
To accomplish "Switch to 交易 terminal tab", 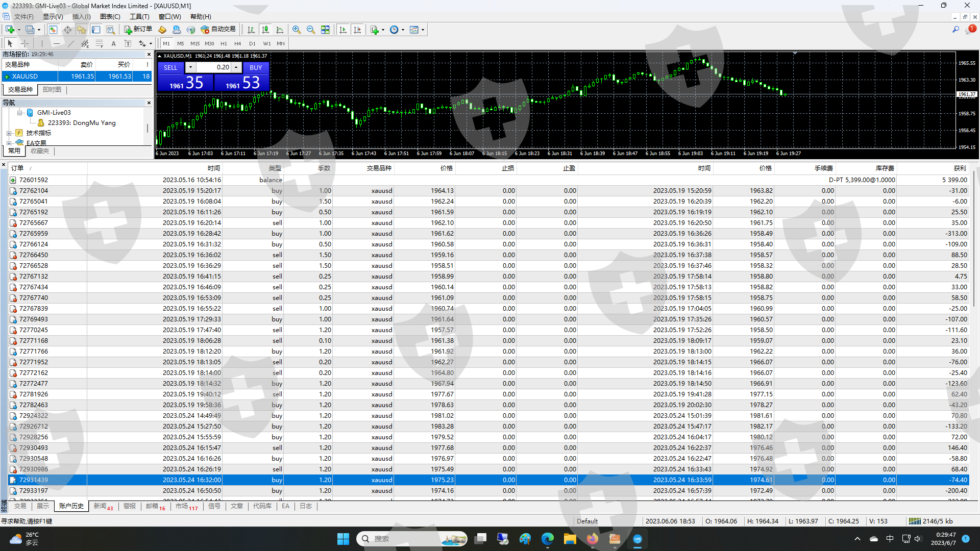I will [20, 506].
